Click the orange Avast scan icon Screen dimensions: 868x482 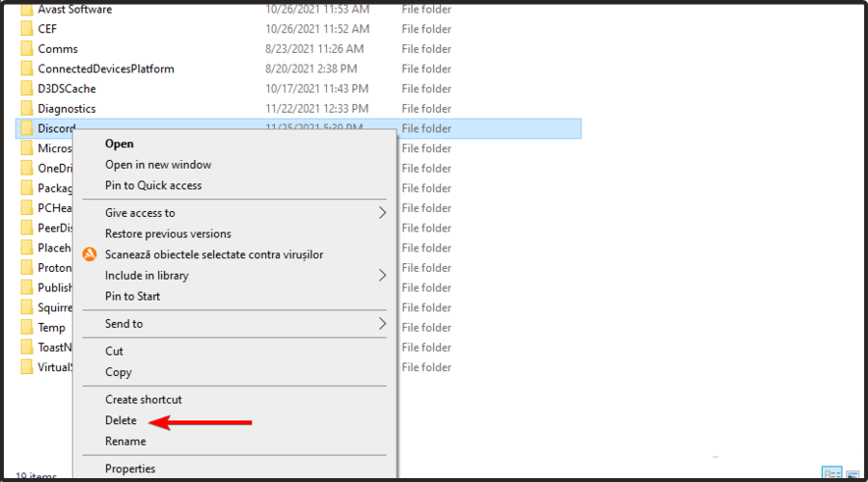[x=90, y=254]
